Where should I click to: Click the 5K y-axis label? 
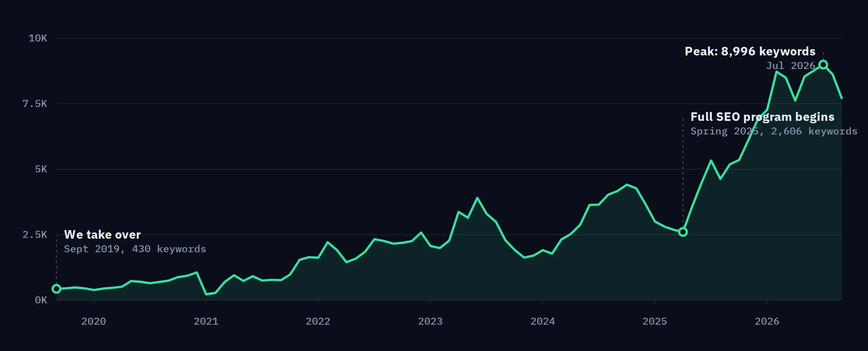41,169
